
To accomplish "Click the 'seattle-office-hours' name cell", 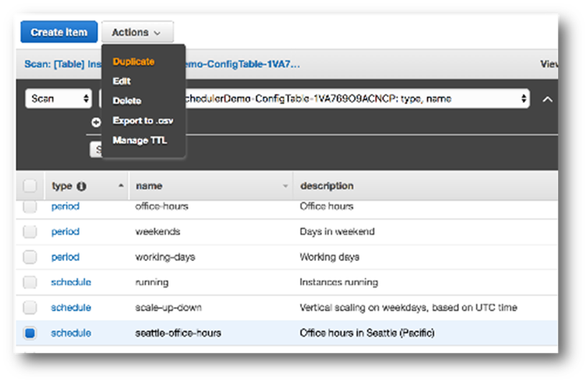I will tap(178, 333).
